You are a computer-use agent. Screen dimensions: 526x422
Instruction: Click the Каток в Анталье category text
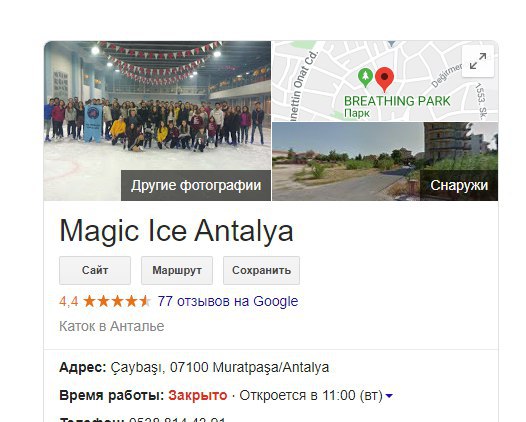tap(112, 326)
